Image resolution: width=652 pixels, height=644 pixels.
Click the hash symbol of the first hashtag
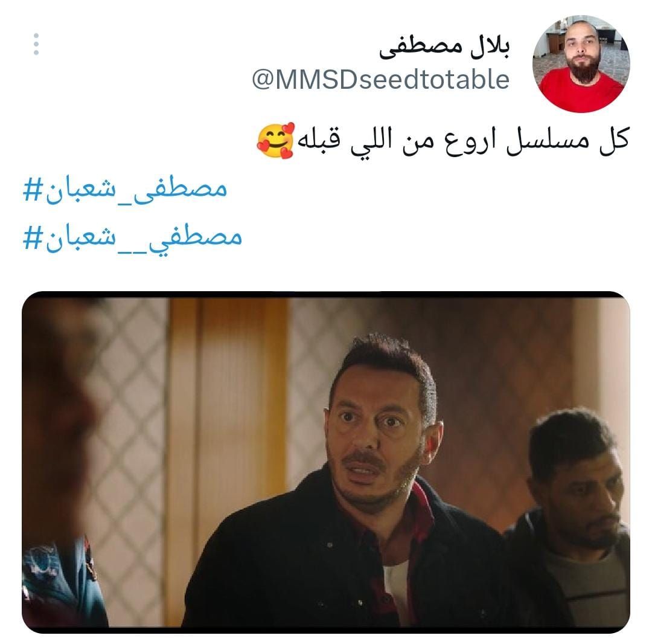click(x=33, y=190)
